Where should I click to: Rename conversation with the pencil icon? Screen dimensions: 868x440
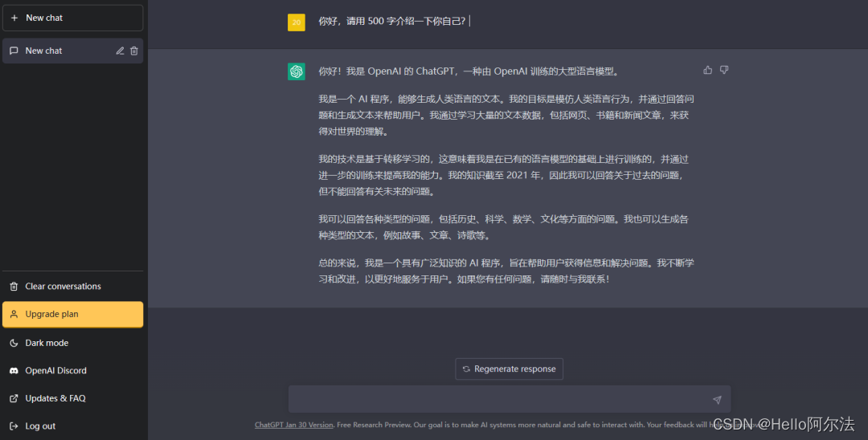point(120,51)
